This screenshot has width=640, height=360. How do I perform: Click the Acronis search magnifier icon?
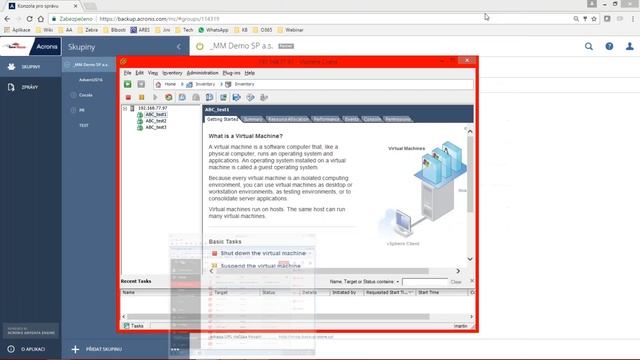589,47
